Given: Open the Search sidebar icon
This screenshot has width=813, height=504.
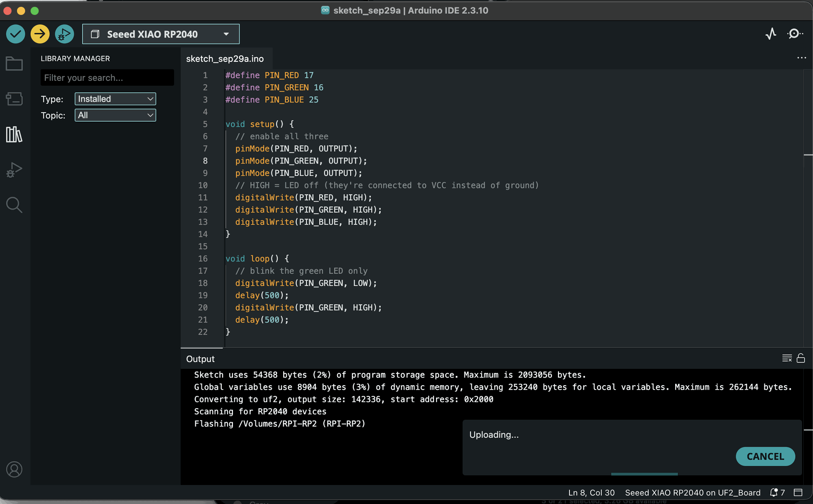Looking at the screenshot, I should (x=14, y=205).
